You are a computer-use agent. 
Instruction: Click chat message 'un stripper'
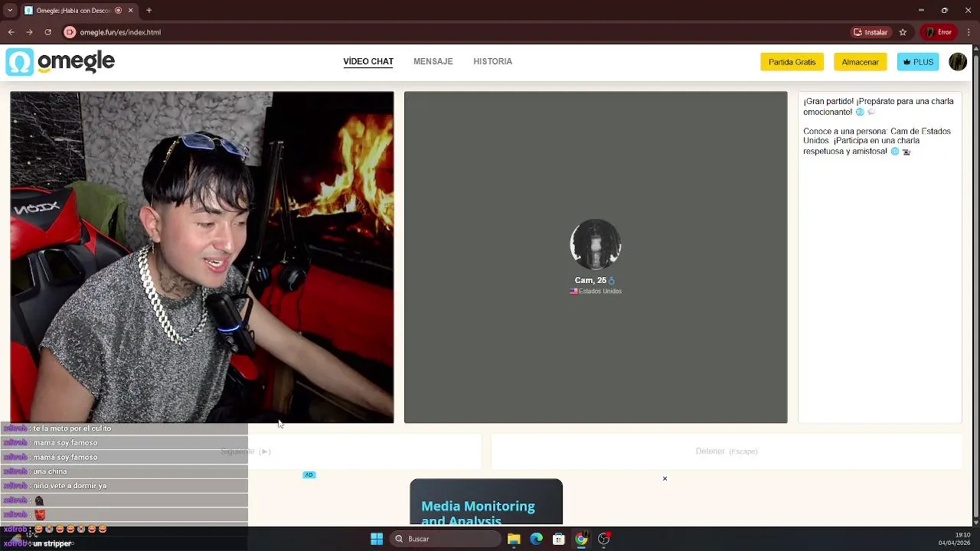(52, 543)
